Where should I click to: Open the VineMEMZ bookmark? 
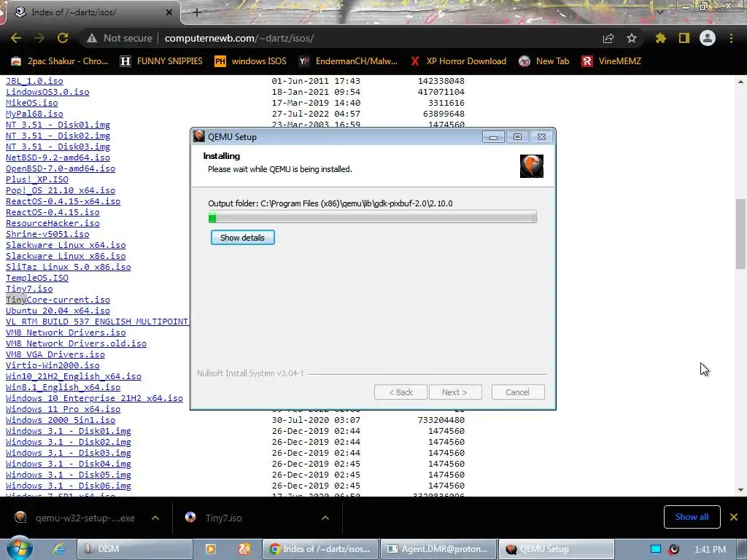click(x=611, y=61)
